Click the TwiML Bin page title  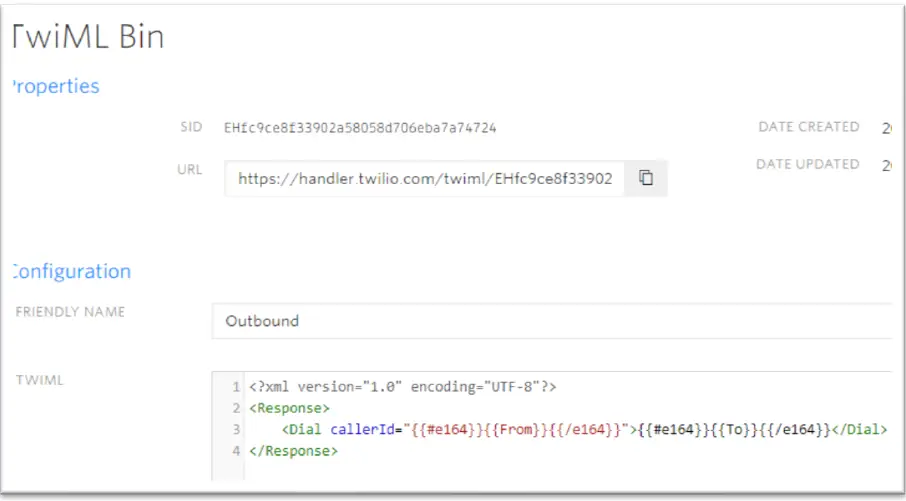pos(88,36)
